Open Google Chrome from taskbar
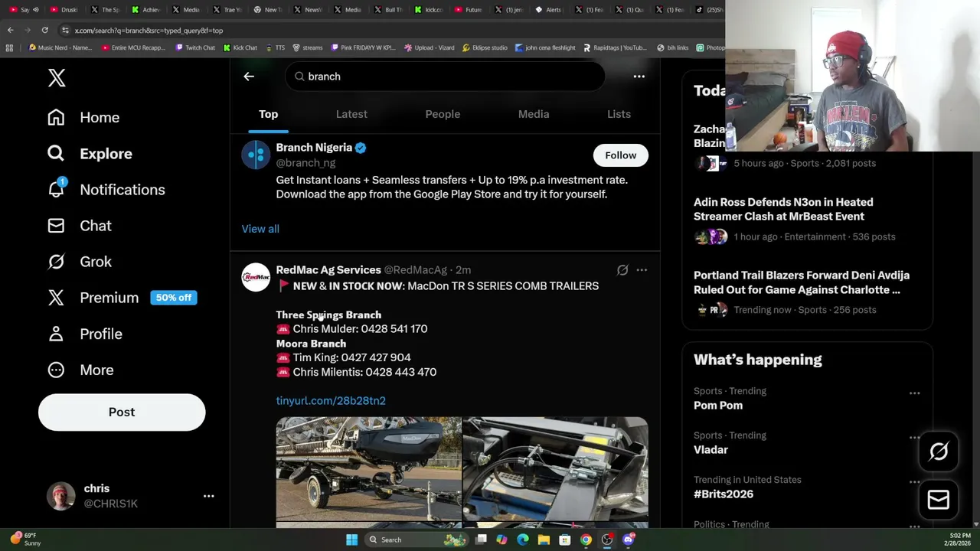Viewport: 980px width, 551px height. 586,540
